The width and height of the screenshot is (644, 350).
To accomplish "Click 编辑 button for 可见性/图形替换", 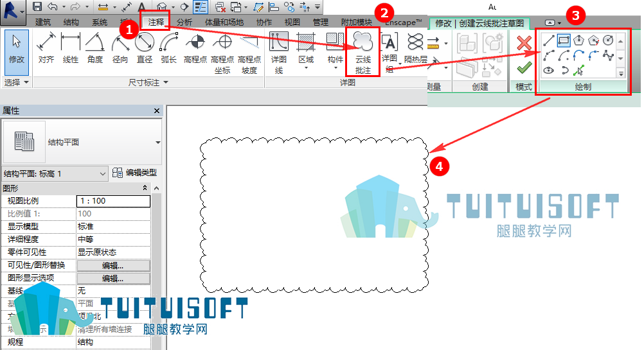I will [x=113, y=265].
